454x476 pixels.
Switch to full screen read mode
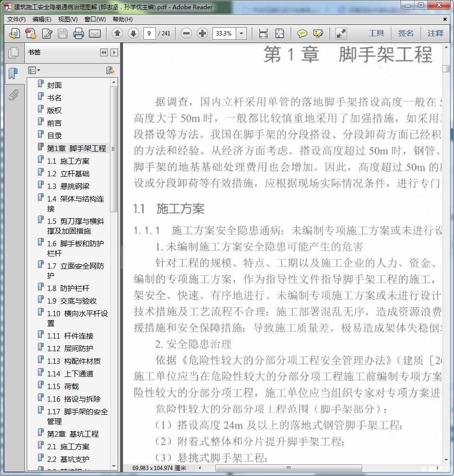tap(341, 34)
